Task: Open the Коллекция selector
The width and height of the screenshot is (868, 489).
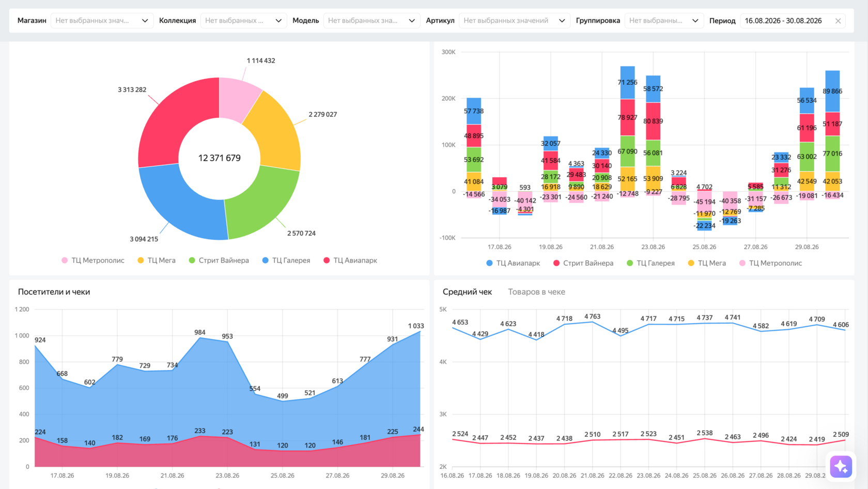Action: (243, 21)
